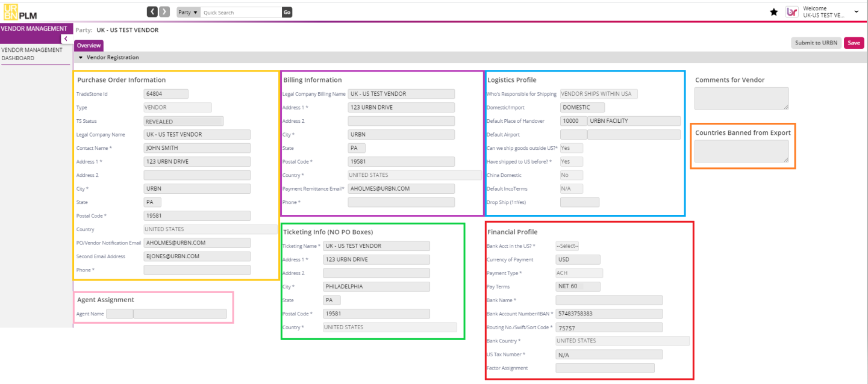
Task: Click the Factor Assignment field
Action: point(605,368)
